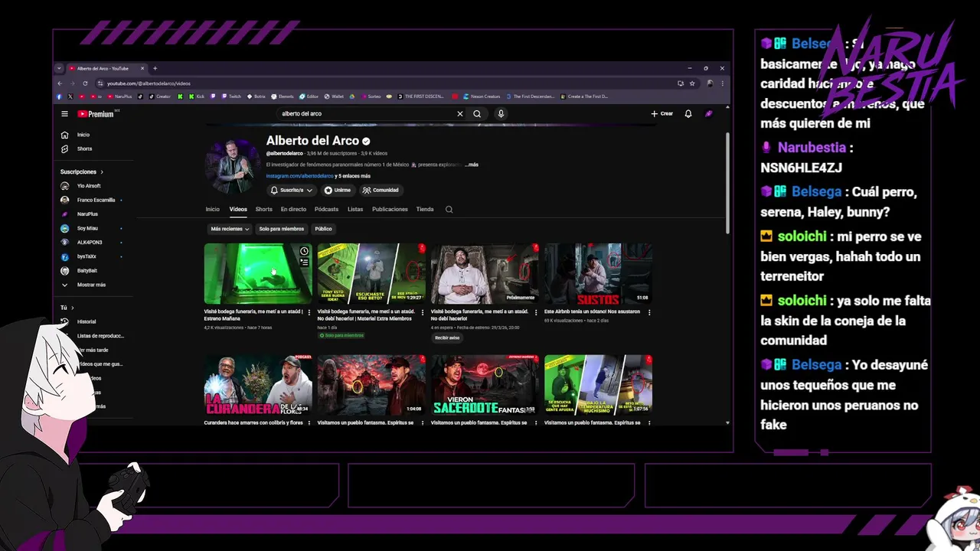The image size is (980, 551).
Task: Switch to the channel Shorts tab
Action: [263, 209]
